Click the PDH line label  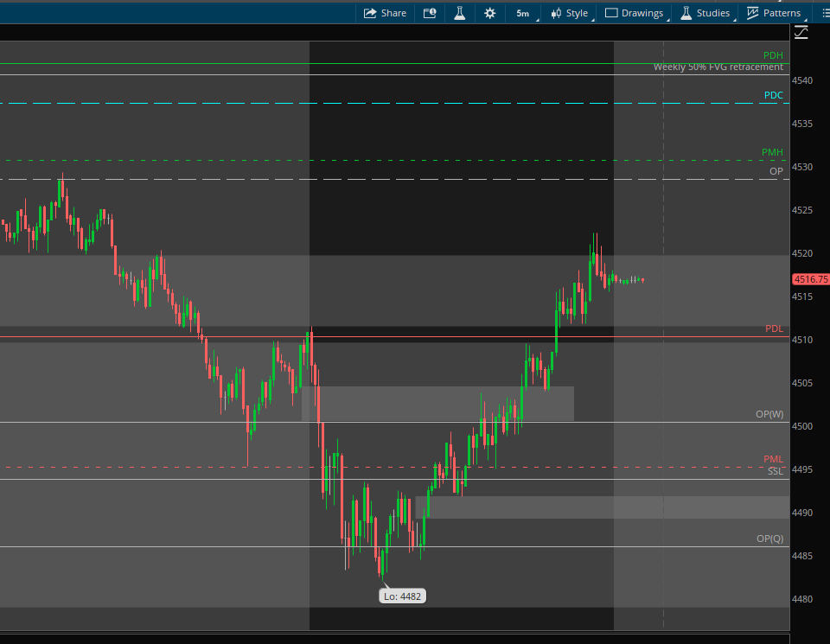773,55
